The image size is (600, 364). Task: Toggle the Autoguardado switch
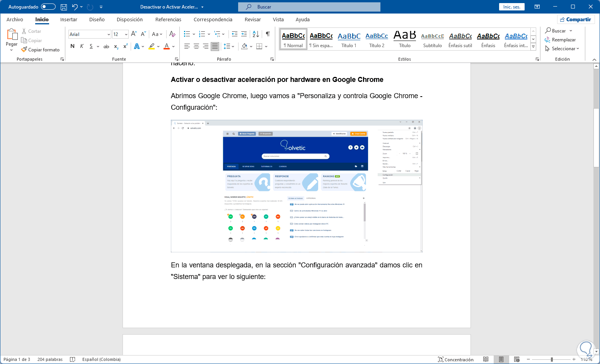coord(48,7)
